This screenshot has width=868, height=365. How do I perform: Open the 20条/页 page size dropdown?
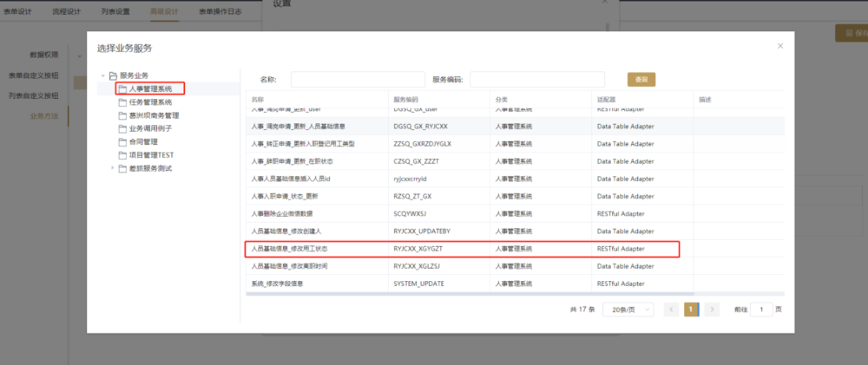630,310
